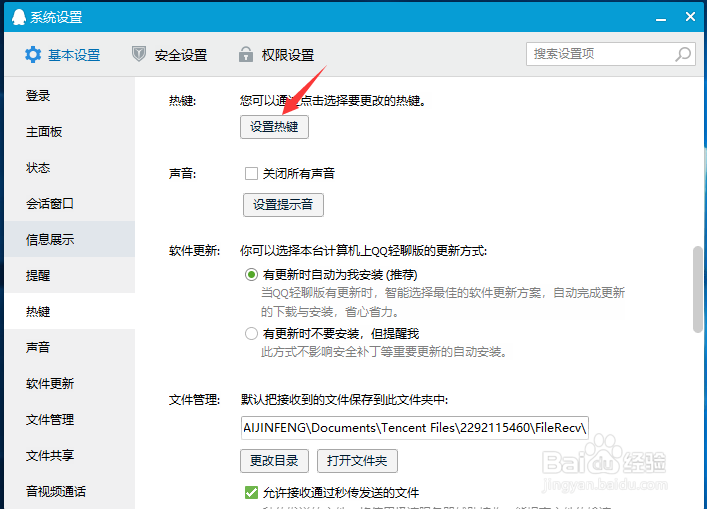Select 软件更新 in the sidebar
The height and width of the screenshot is (509, 707).
coord(70,384)
